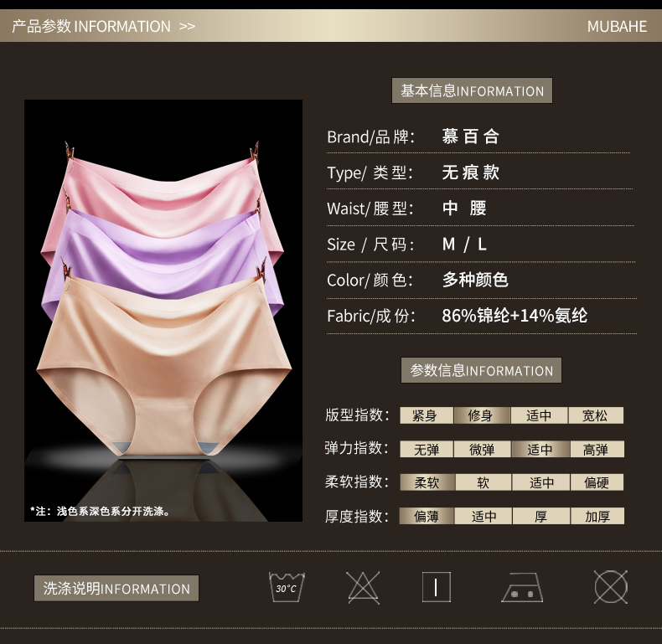This screenshot has height=644, width=662.
Task: Open the 洗涤说明INFORMATION section label
Action: 116,588
